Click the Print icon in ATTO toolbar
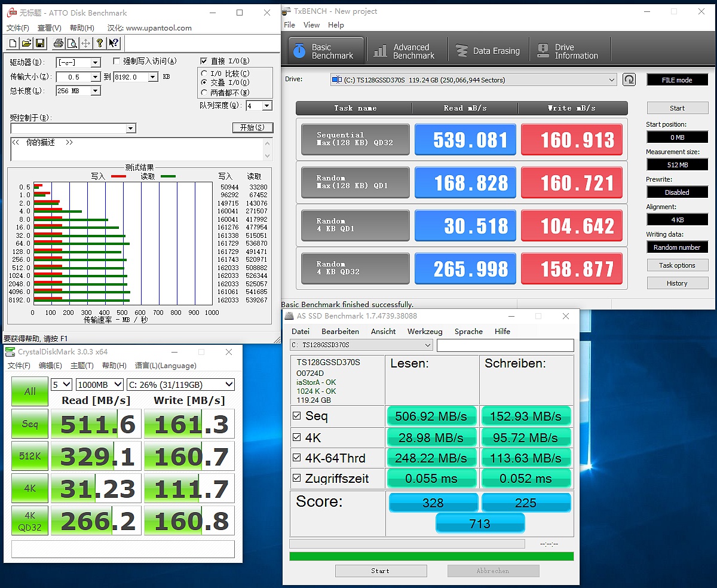The image size is (717, 588). coord(58,43)
